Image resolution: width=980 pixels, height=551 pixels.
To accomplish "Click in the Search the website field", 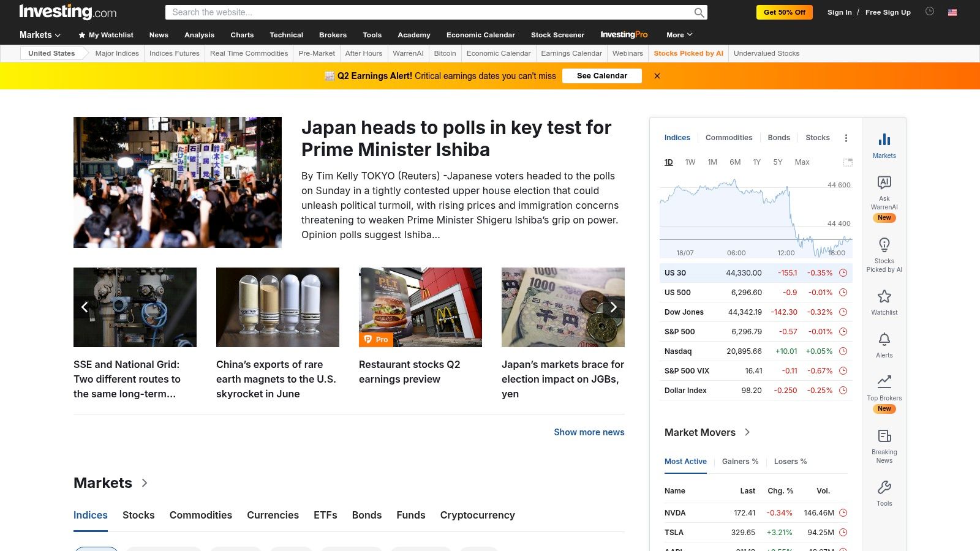I will pyautogui.click(x=429, y=12).
